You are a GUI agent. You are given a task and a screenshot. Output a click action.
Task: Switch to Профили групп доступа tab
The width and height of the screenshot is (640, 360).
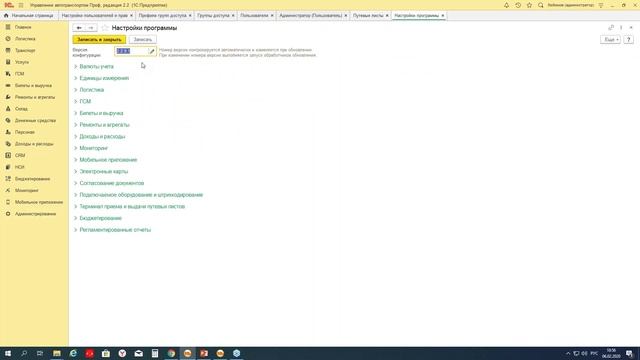[x=162, y=16]
